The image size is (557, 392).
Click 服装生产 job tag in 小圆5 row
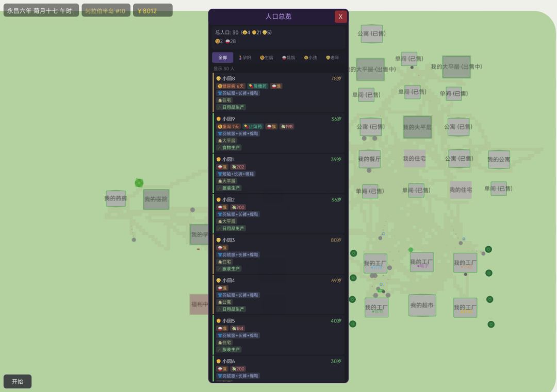229,349
